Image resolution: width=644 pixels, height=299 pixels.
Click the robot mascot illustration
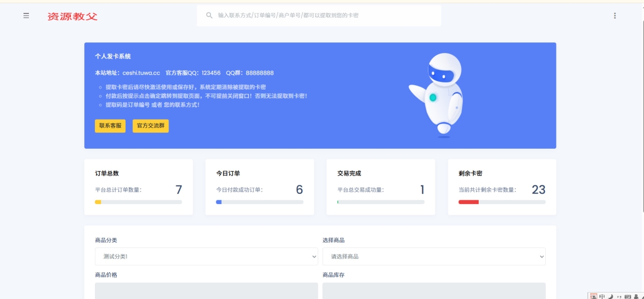tap(438, 95)
